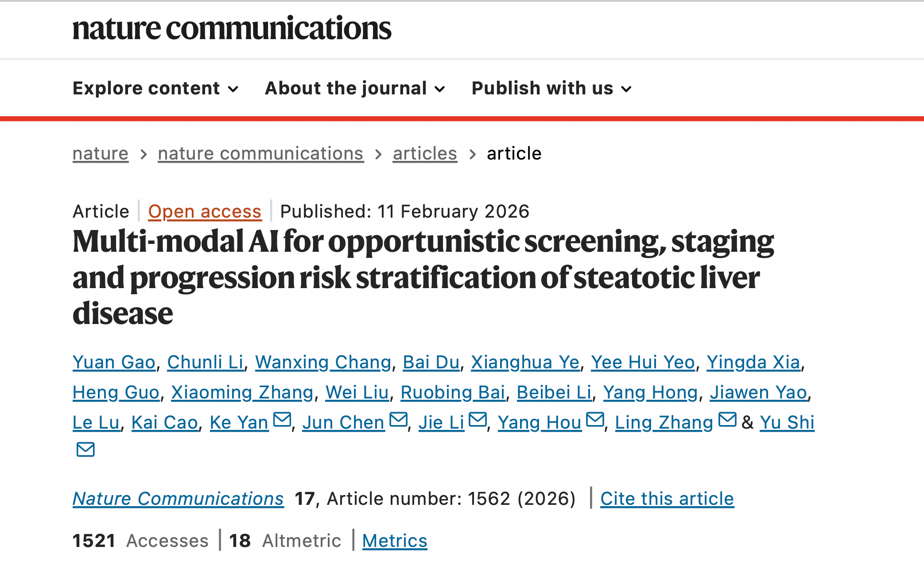Open email icon after Jie Li
The height and width of the screenshot is (570, 924).
[x=478, y=419]
